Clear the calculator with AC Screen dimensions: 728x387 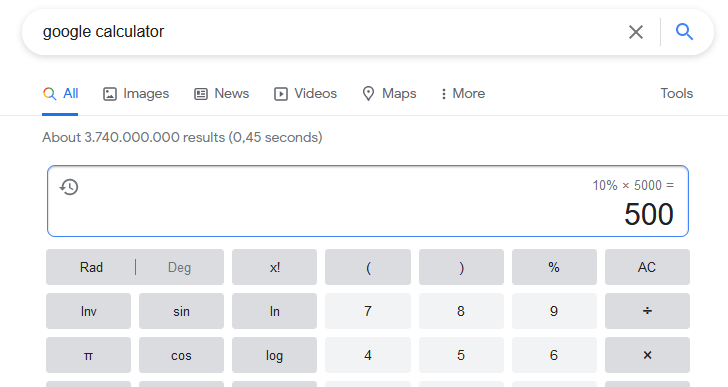[x=647, y=267]
